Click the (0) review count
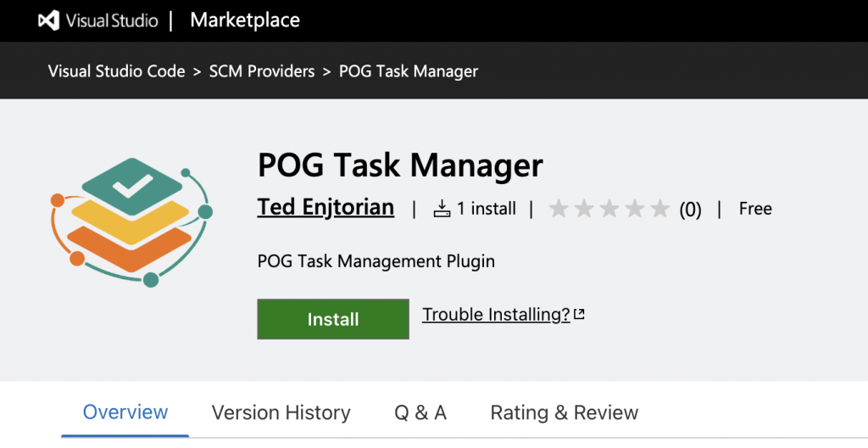The image size is (868, 448). [690, 210]
